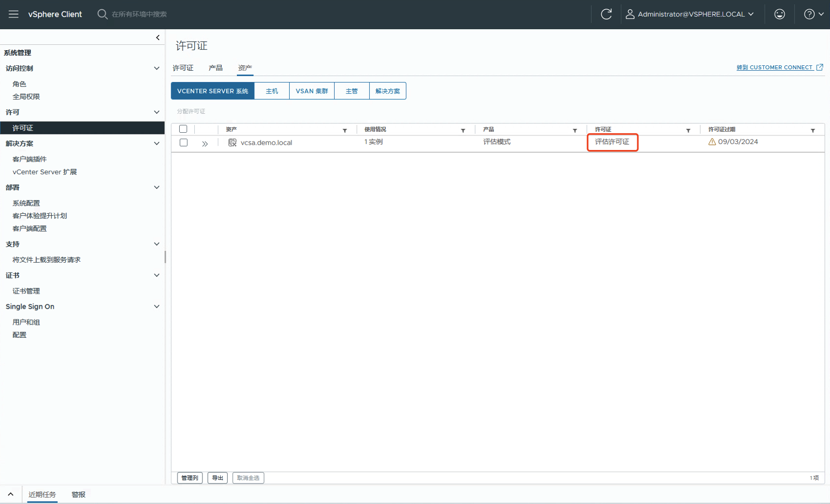830x504 pixels.
Task: Open the vcsa.demo.local asset link
Action: 267,142
